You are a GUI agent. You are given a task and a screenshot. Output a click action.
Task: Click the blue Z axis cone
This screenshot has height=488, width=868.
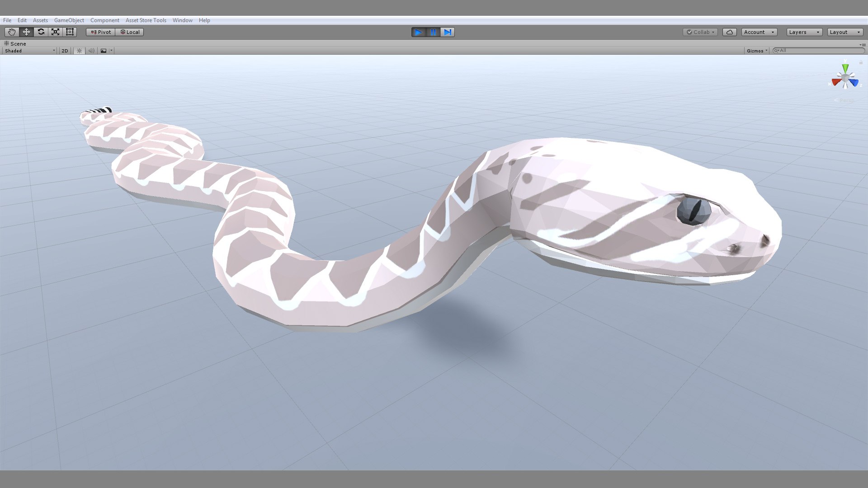(854, 83)
